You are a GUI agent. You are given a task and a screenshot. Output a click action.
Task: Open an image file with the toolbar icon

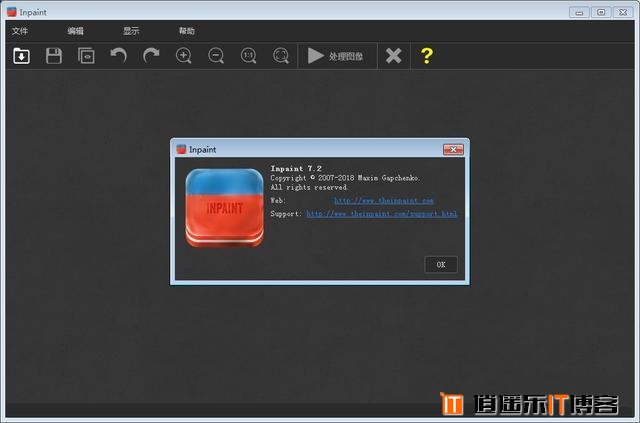tap(21, 56)
